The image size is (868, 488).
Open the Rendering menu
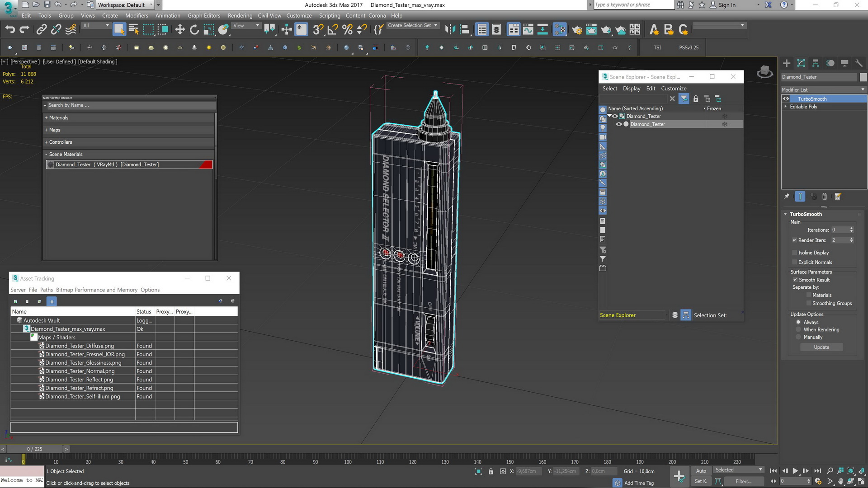click(x=240, y=15)
